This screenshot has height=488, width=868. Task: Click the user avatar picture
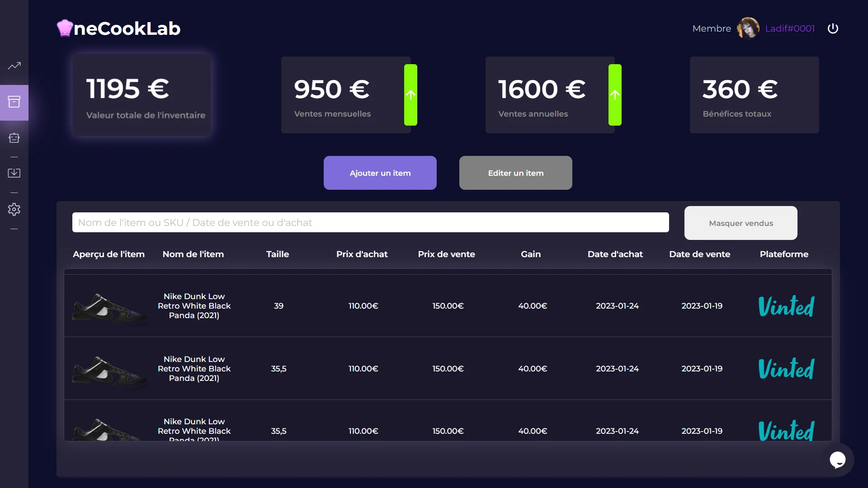(x=748, y=28)
